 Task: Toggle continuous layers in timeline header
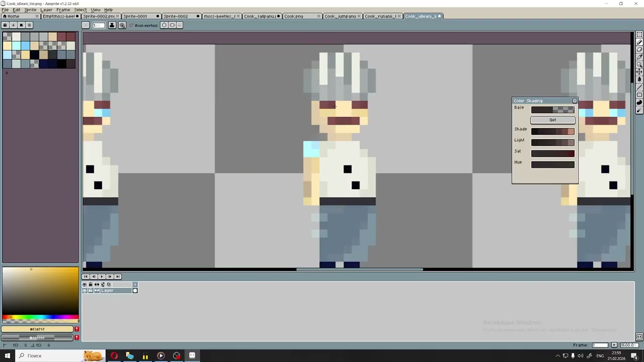tap(97, 285)
